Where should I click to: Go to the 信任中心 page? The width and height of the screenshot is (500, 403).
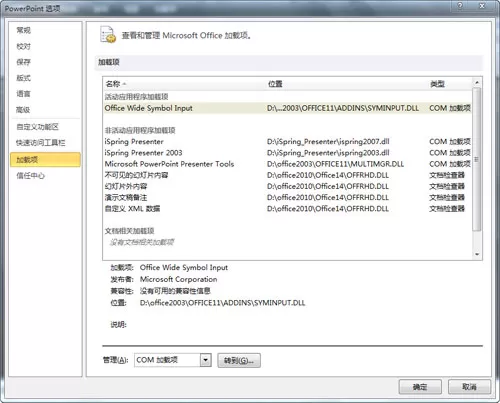tap(30, 176)
